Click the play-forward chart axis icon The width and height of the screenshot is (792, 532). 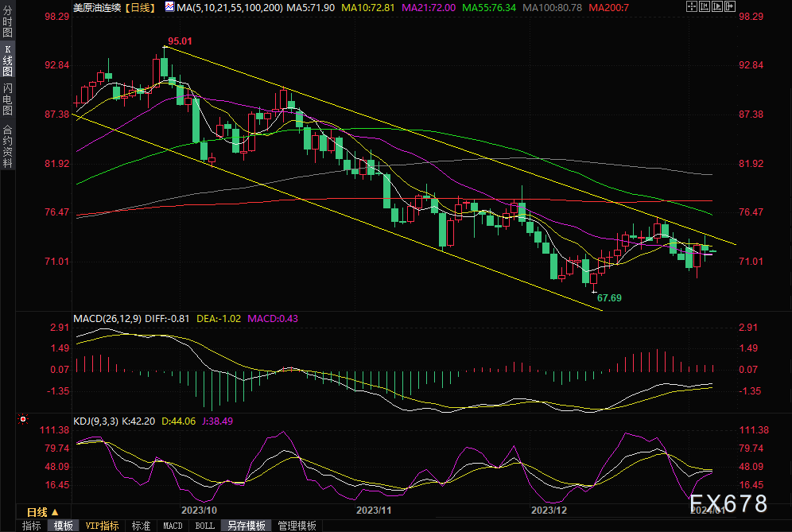(x=716, y=6)
